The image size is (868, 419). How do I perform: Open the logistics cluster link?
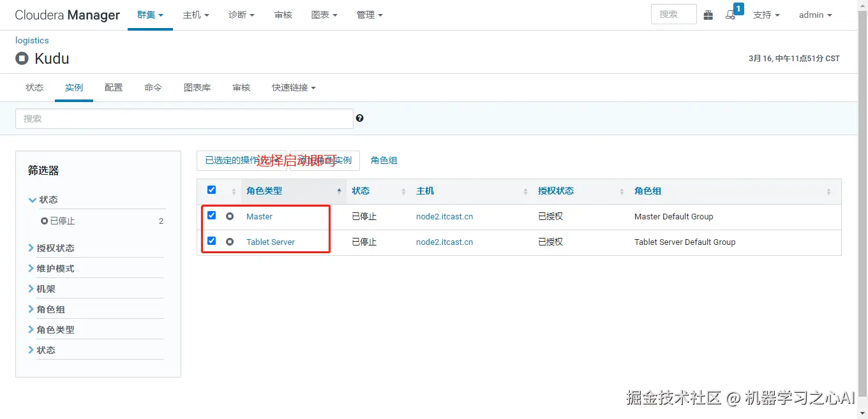pos(32,40)
